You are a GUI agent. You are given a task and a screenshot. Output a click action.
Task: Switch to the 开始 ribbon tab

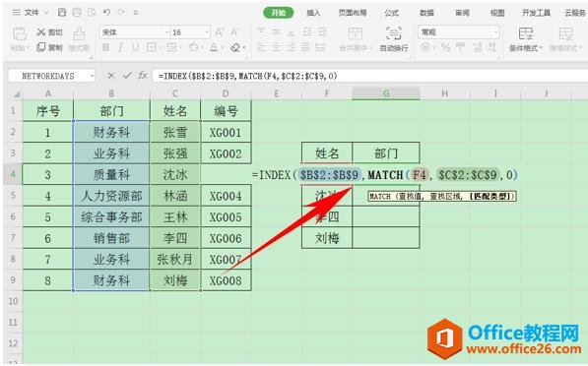(x=279, y=13)
